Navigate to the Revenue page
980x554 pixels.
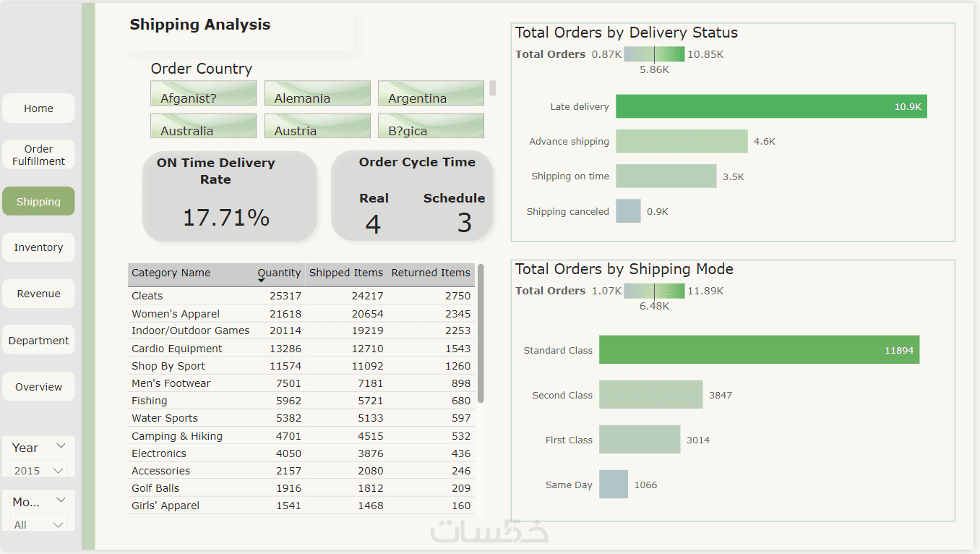pyautogui.click(x=38, y=294)
